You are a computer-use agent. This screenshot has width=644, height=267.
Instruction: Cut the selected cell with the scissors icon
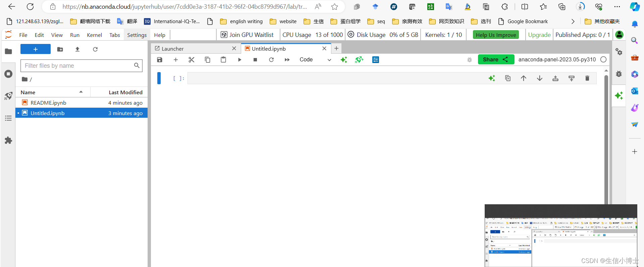192,60
